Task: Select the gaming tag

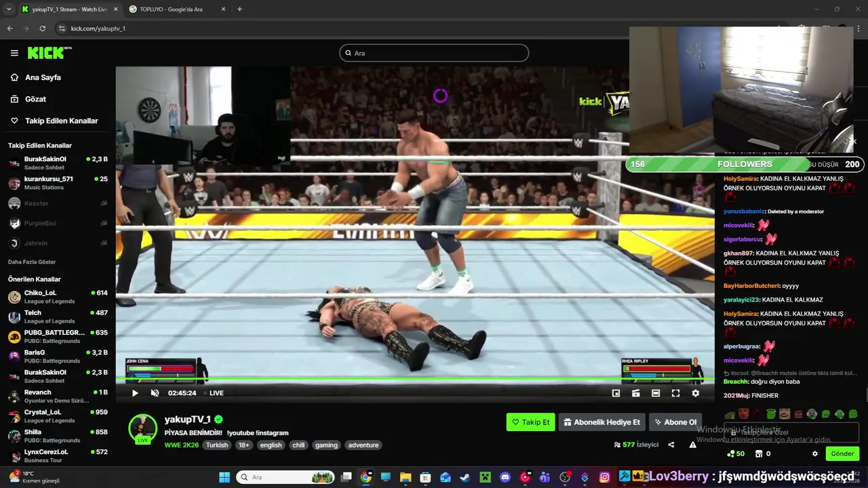Action: point(326,445)
